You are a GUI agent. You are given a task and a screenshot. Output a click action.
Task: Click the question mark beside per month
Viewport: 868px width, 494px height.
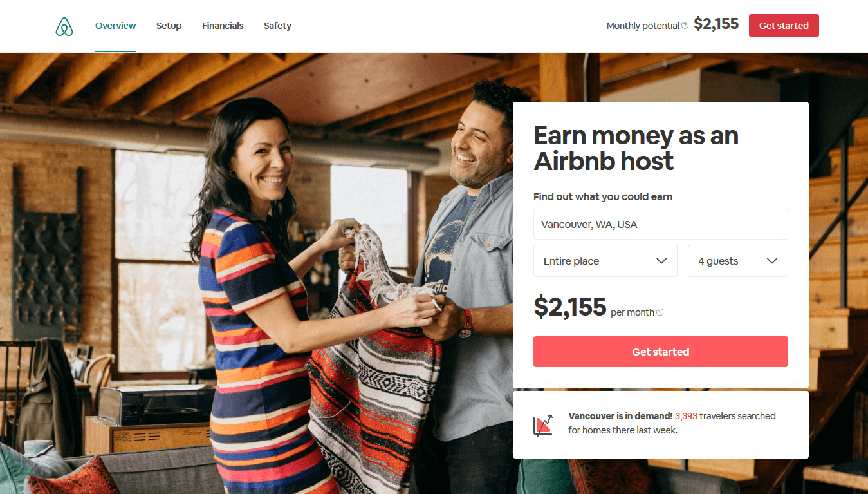click(660, 312)
